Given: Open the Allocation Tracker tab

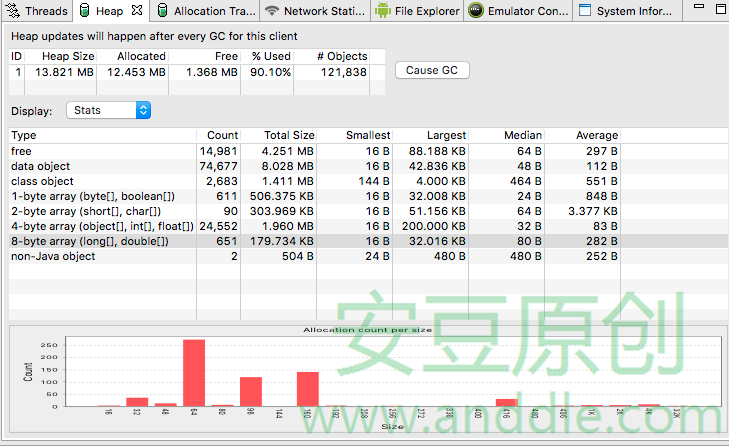Looking at the screenshot, I should (215, 11).
